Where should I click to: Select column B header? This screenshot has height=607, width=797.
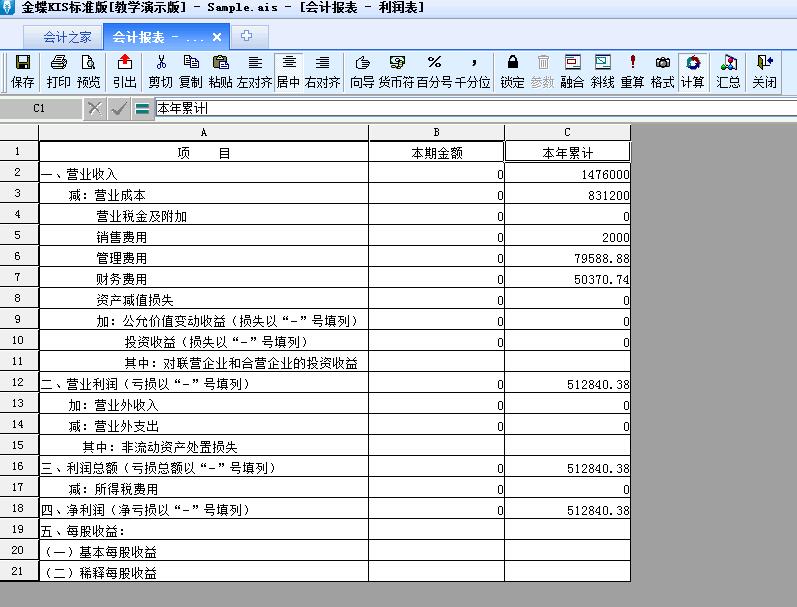point(436,132)
